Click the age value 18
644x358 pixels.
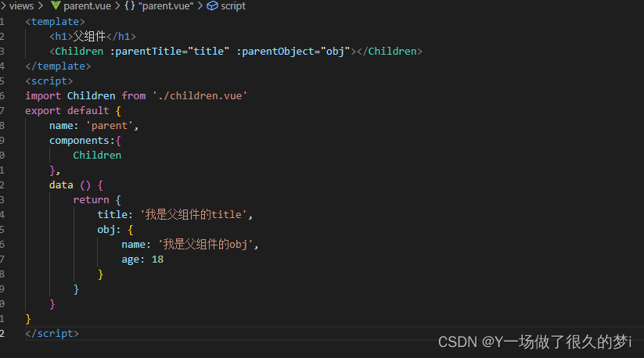click(157, 260)
